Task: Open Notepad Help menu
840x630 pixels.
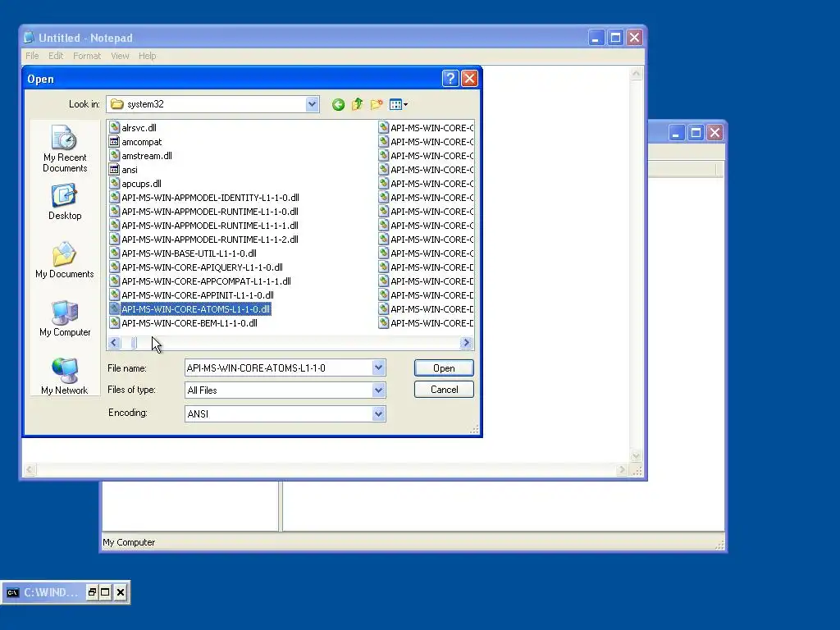Action: coord(148,56)
